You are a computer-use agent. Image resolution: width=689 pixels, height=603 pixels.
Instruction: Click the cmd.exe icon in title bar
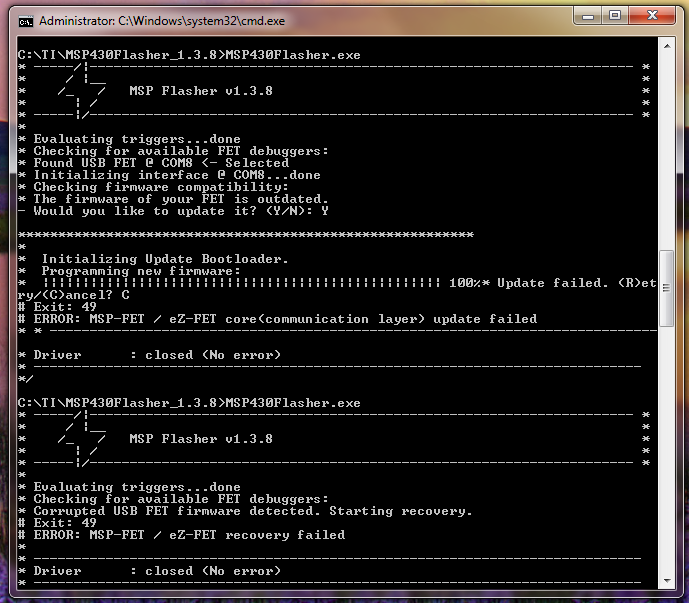click(x=26, y=21)
